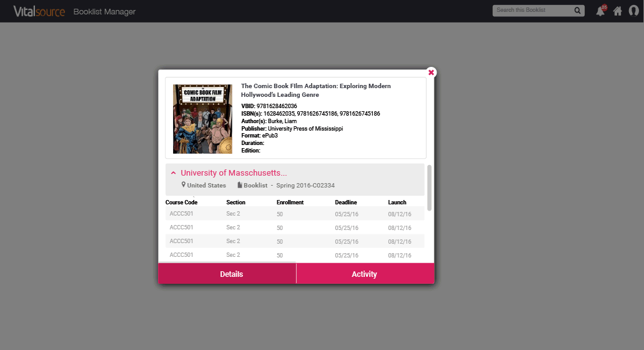
Task: Open the notifications bell icon
Action: point(600,11)
